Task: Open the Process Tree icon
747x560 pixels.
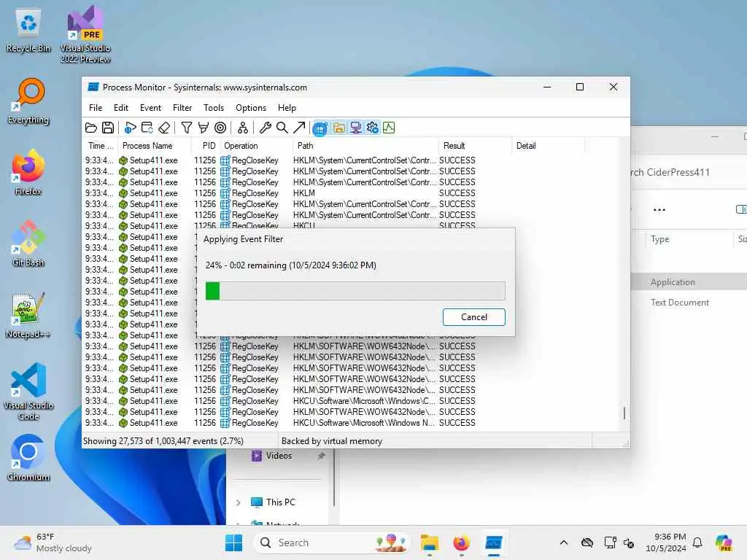Action: click(243, 128)
